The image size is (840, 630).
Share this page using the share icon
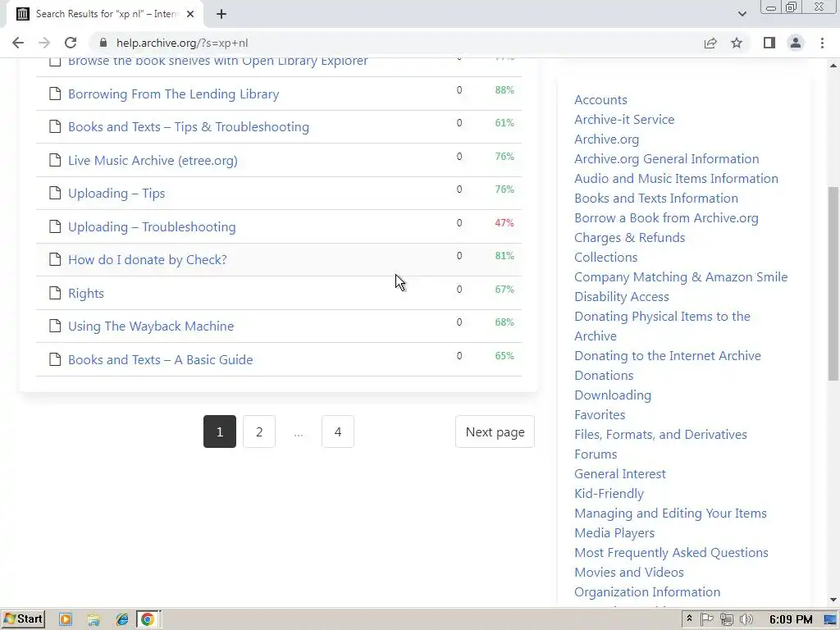pyautogui.click(x=710, y=43)
